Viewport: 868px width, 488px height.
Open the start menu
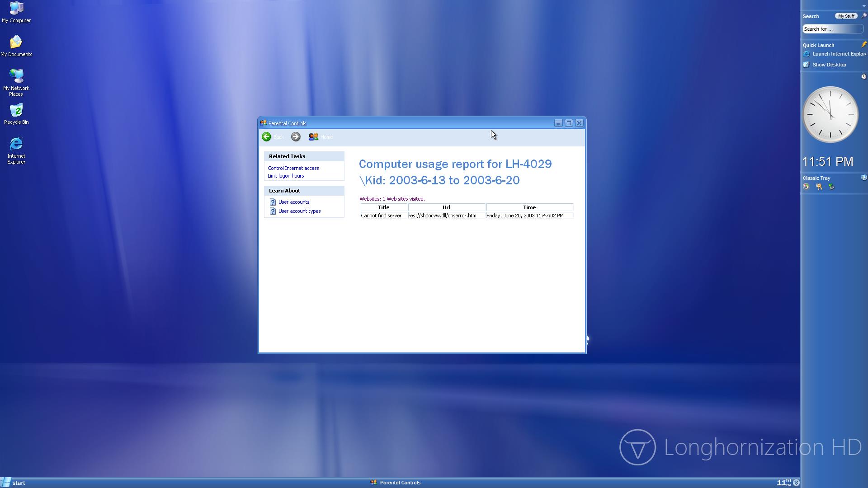[x=14, y=483]
